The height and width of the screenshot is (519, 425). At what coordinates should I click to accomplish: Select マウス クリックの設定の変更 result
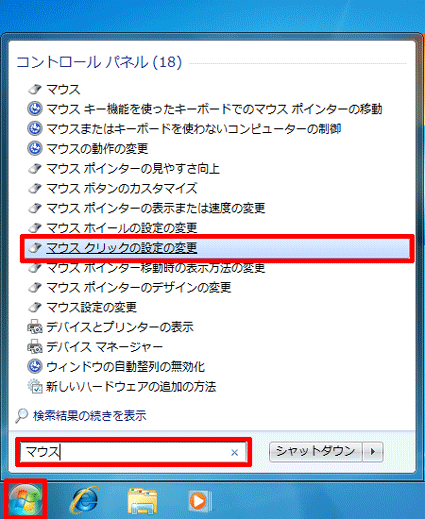(x=217, y=248)
